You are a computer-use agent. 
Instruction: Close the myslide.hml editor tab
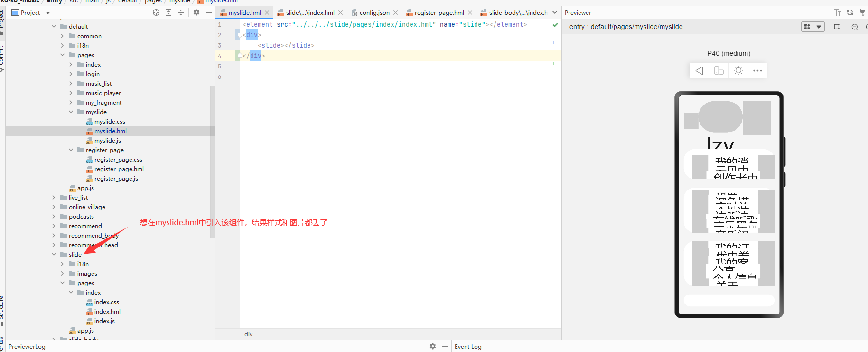pyautogui.click(x=267, y=13)
